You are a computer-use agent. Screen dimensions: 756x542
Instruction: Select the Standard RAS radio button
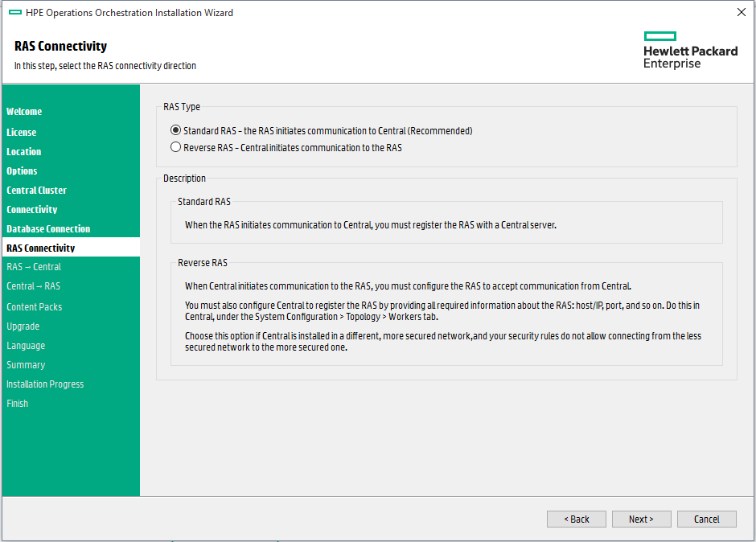click(176, 130)
